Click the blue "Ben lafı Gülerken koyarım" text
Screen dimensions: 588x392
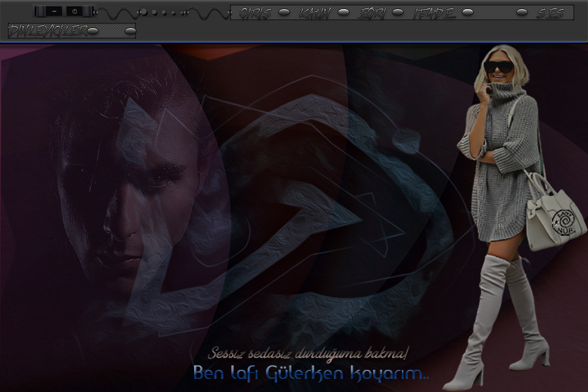pyautogui.click(x=311, y=374)
